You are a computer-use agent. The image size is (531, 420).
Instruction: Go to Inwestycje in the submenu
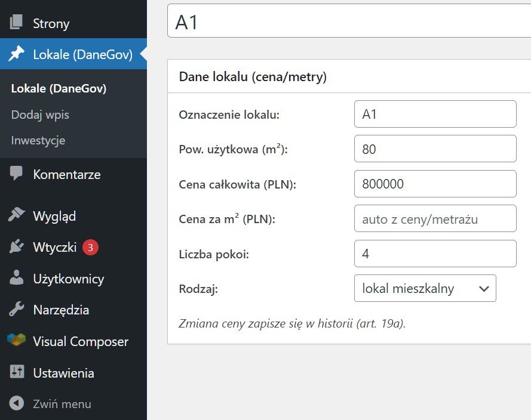[x=38, y=141]
